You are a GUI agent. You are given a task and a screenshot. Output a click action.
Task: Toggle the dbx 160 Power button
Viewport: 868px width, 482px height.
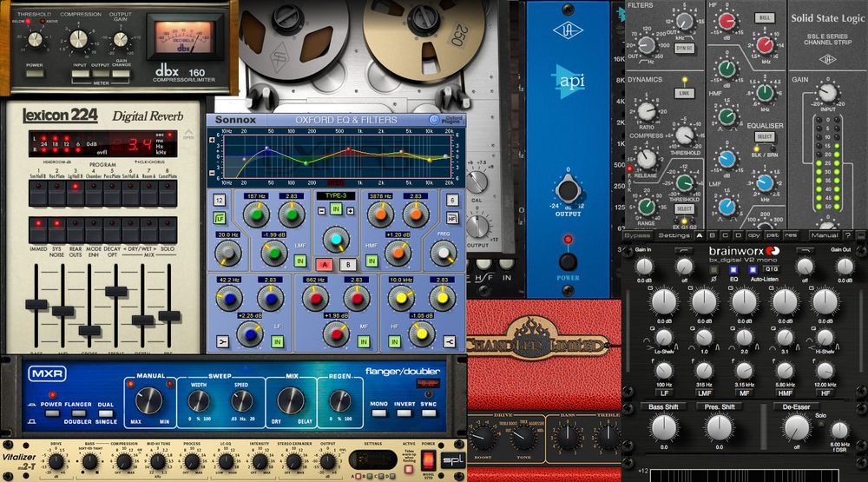pyautogui.click(x=35, y=73)
